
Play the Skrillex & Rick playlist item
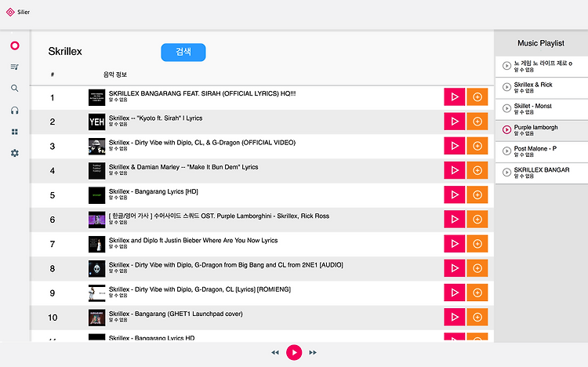pos(506,87)
